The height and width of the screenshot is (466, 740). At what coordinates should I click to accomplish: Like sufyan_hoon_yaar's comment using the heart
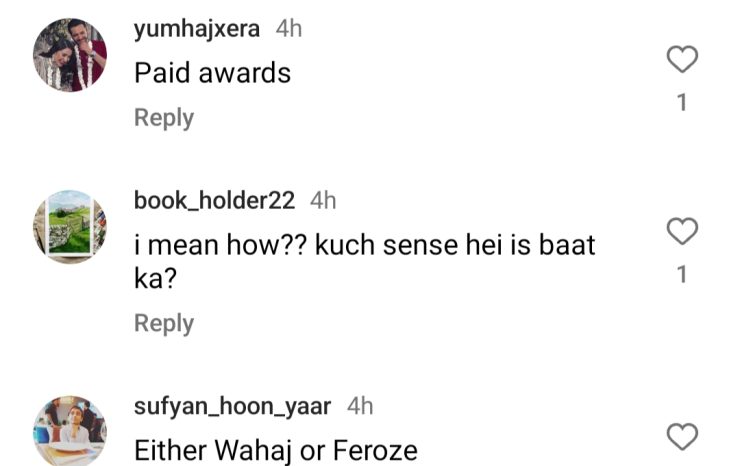tap(682, 437)
